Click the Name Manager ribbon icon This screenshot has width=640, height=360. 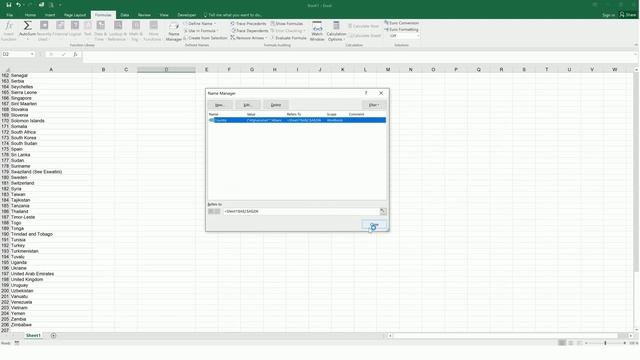click(x=173, y=27)
